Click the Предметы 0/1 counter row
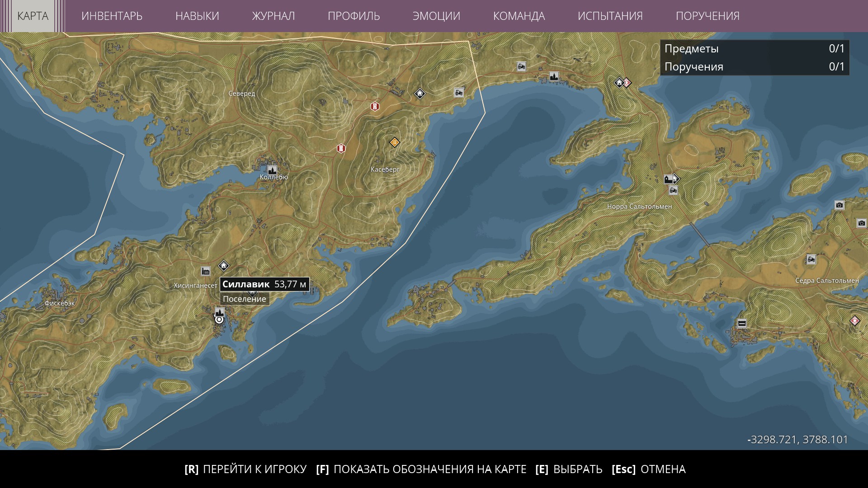This screenshot has height=488, width=868. pyautogui.click(x=755, y=49)
